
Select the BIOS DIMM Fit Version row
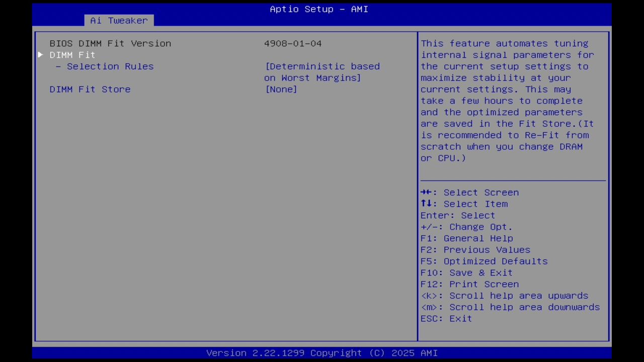coord(110,43)
